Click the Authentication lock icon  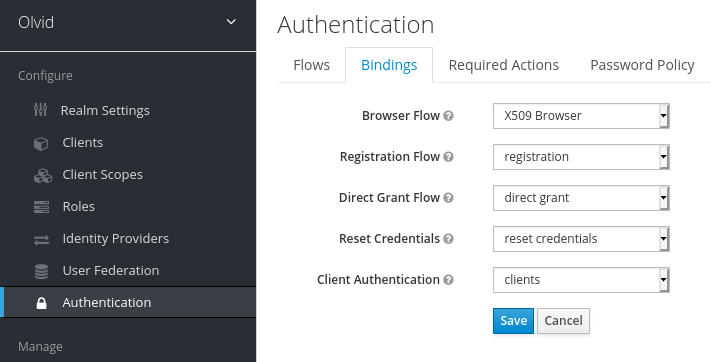tap(41, 303)
